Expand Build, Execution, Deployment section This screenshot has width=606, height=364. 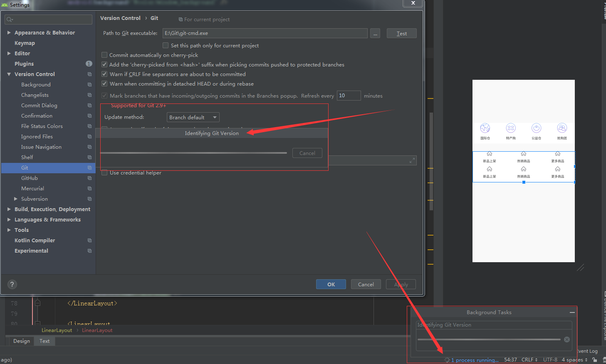coord(9,209)
